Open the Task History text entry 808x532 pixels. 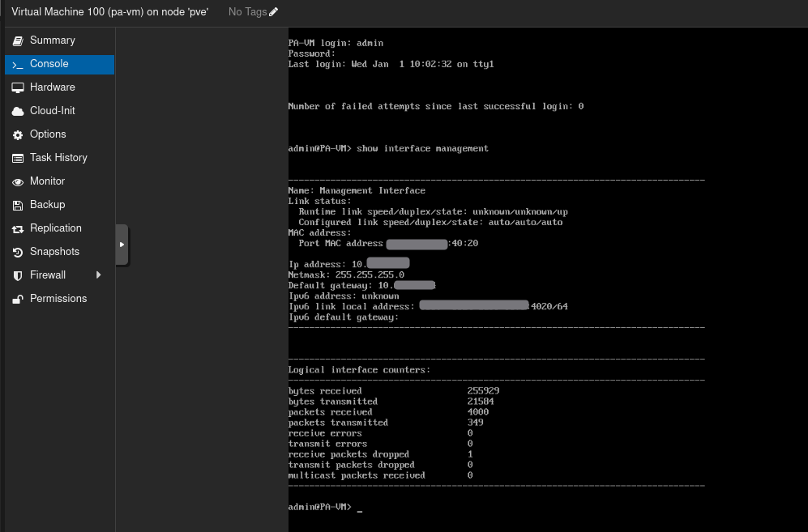[x=58, y=158]
